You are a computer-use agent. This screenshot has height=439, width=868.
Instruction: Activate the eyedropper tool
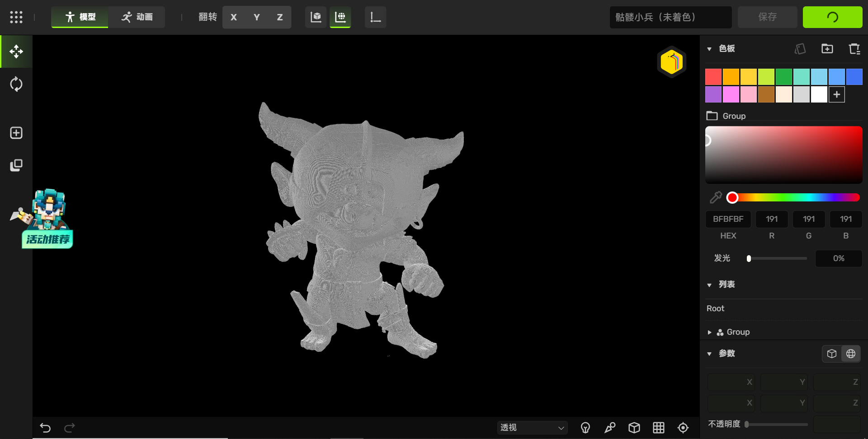pyautogui.click(x=716, y=197)
